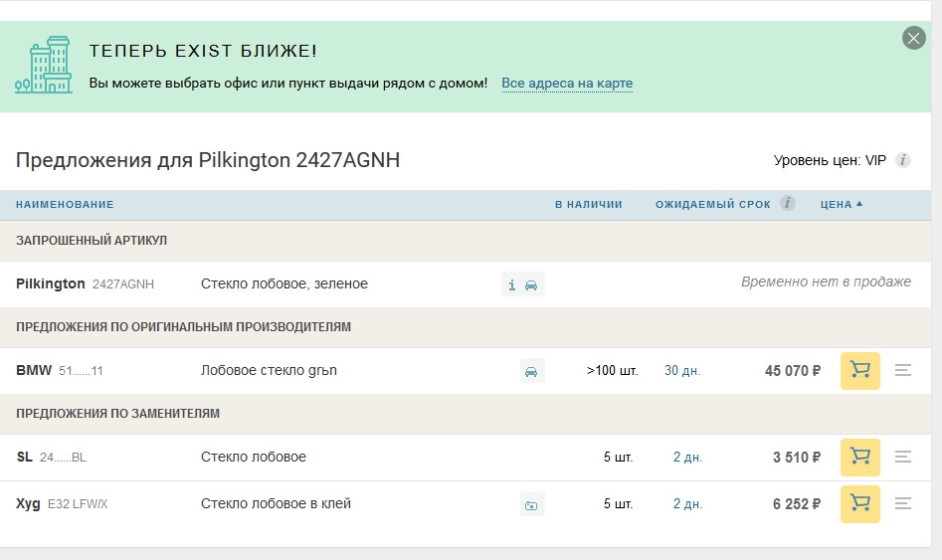Open the options menu for BMW row

[x=903, y=370]
